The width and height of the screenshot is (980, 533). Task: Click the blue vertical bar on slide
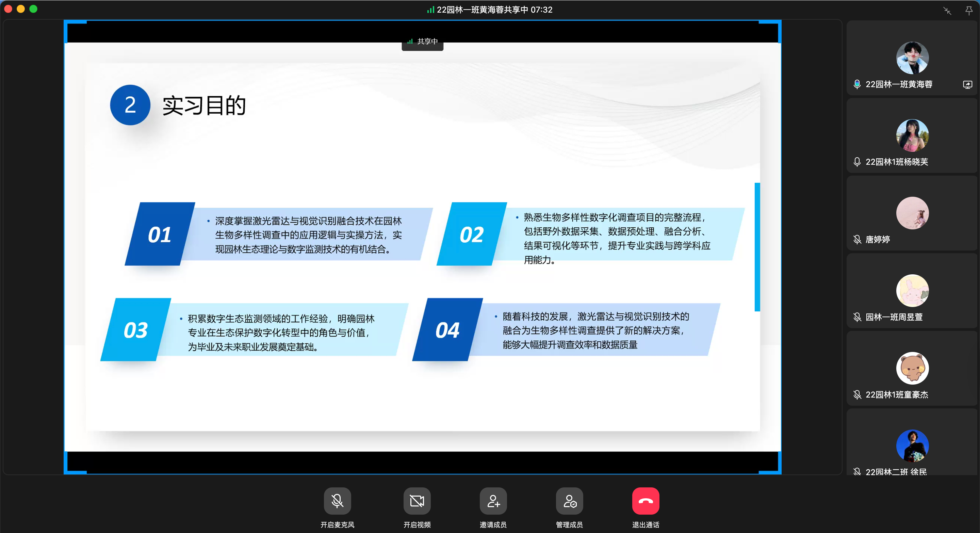[757, 247]
